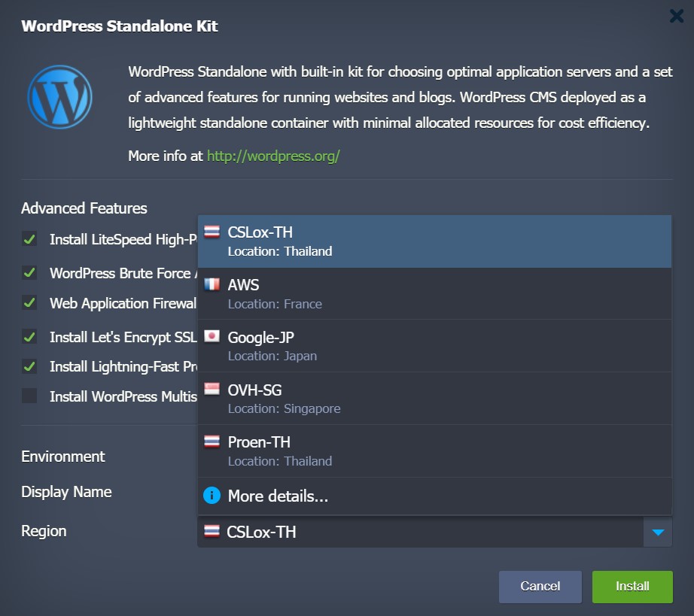Screen dimensions: 694x616
Task: Toggle Install Lightning-Fast checkbox
Action: pos(29,366)
